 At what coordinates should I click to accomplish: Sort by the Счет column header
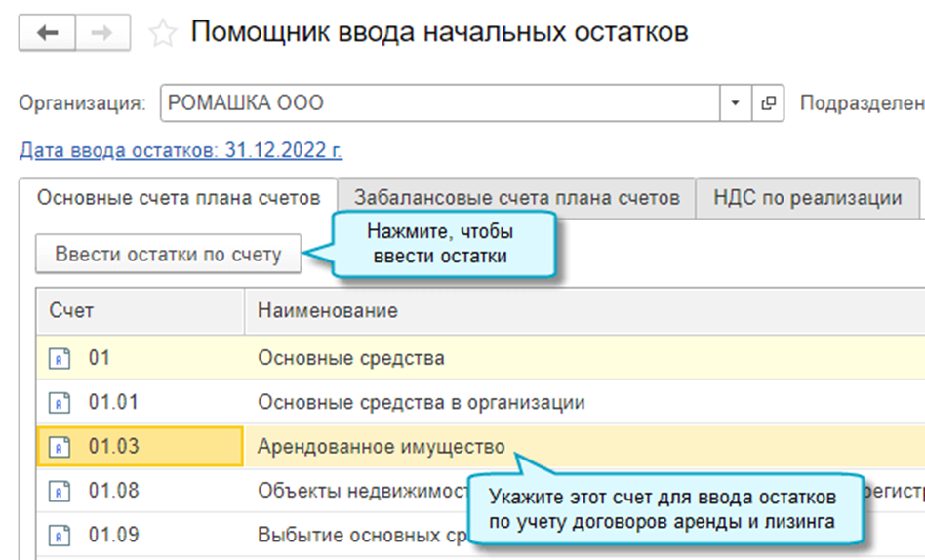click(x=140, y=311)
